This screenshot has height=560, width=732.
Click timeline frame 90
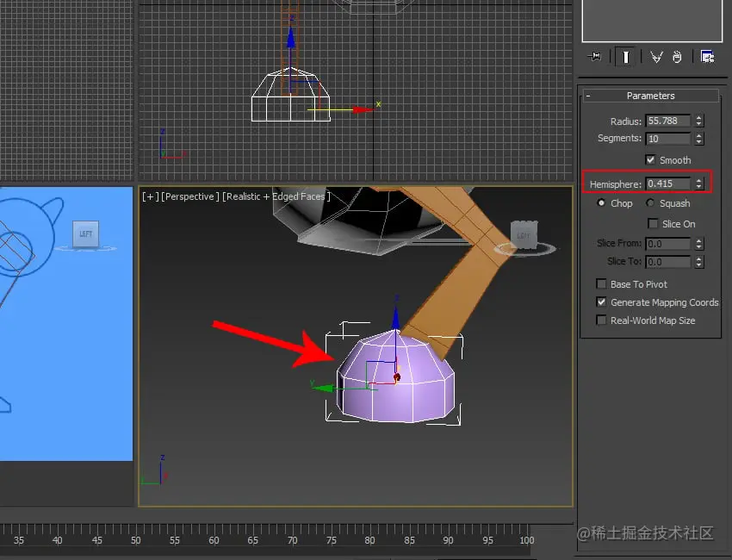tap(448, 540)
